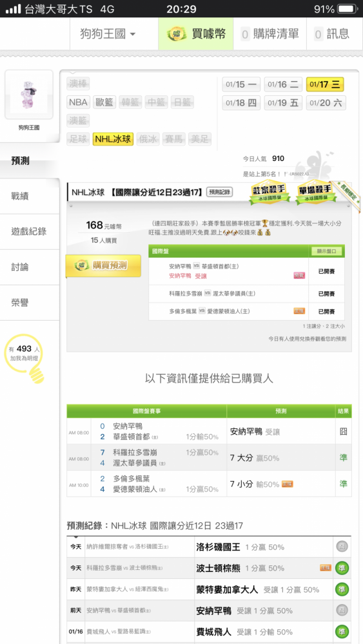The image size is (363, 644).
Task: Select the 賽馬 sport filter
Action: click(174, 139)
